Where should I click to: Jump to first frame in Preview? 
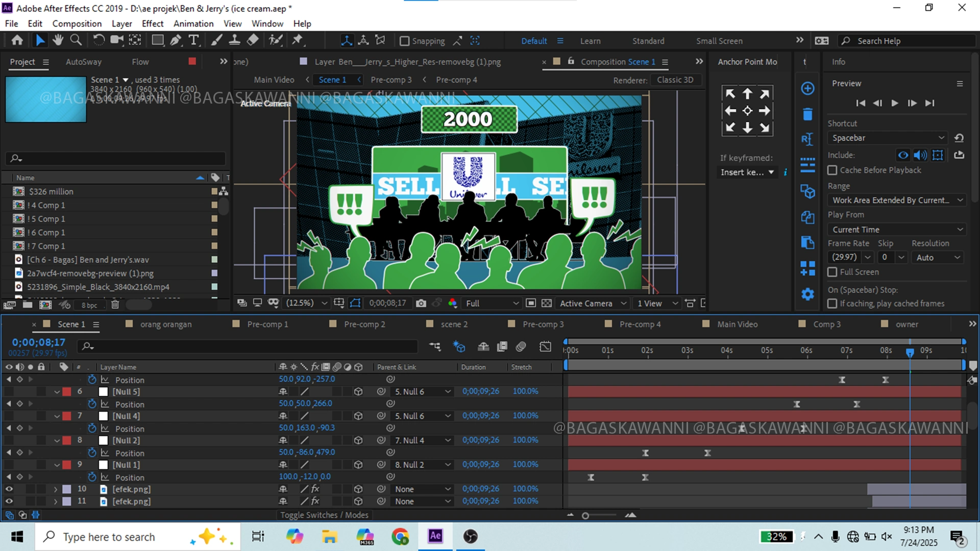click(x=861, y=103)
